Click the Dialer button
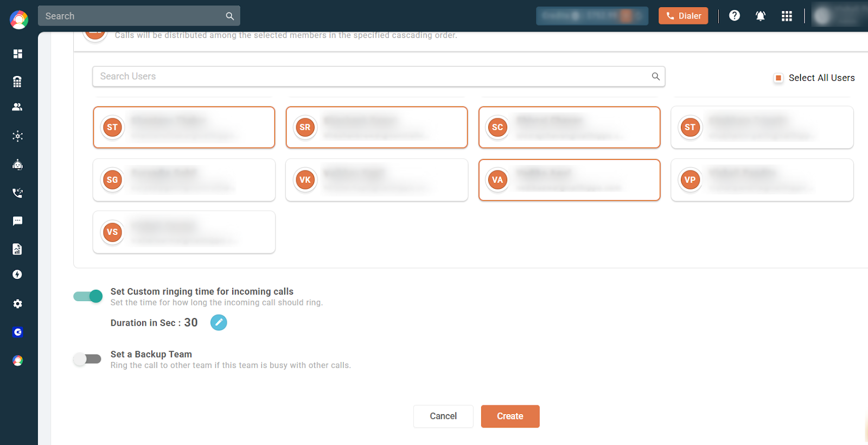The height and width of the screenshot is (445, 868). coord(684,16)
